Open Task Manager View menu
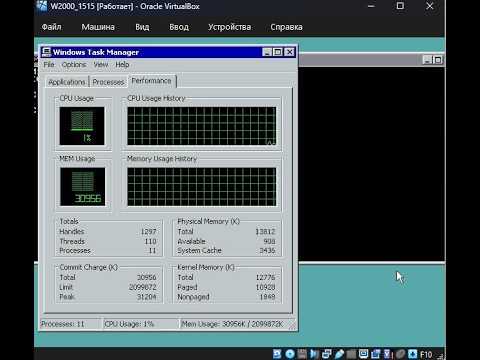 (101, 65)
